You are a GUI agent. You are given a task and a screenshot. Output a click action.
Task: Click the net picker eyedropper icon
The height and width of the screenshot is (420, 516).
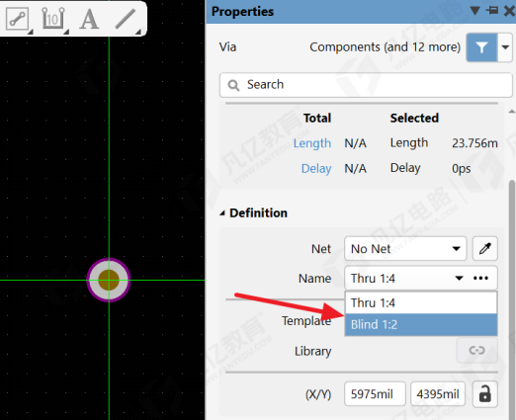(485, 249)
